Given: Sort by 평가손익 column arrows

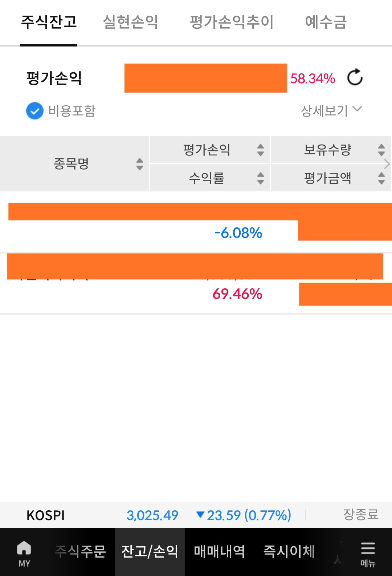Looking at the screenshot, I should pyautogui.click(x=261, y=150).
